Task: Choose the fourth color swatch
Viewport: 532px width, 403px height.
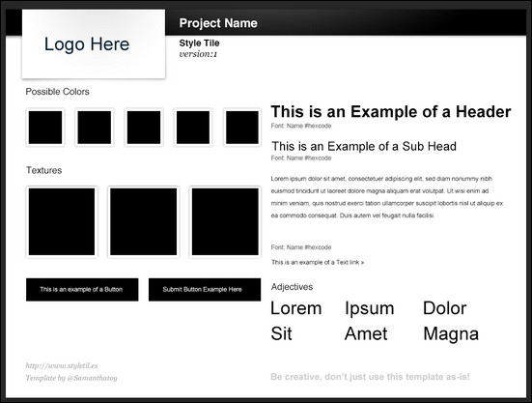Action: point(193,128)
